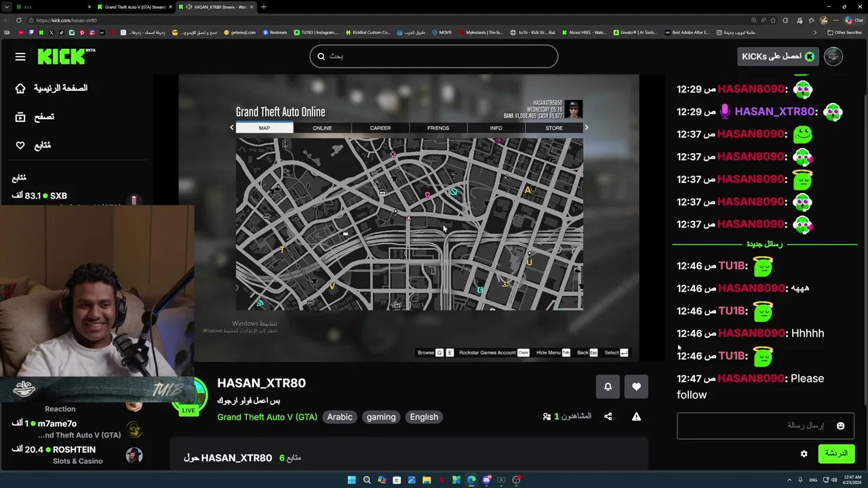
Task: Click the home icon in the Kick sidebar
Action: coord(20,88)
